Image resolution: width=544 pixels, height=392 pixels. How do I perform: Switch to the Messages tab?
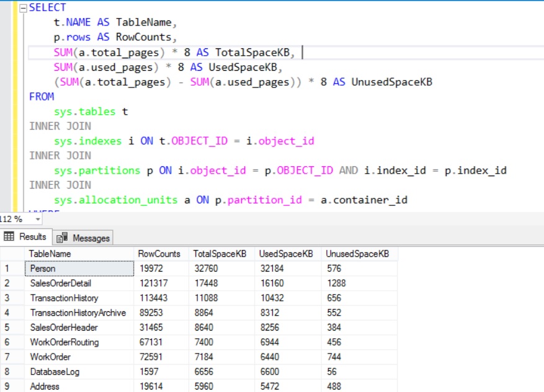(x=83, y=238)
